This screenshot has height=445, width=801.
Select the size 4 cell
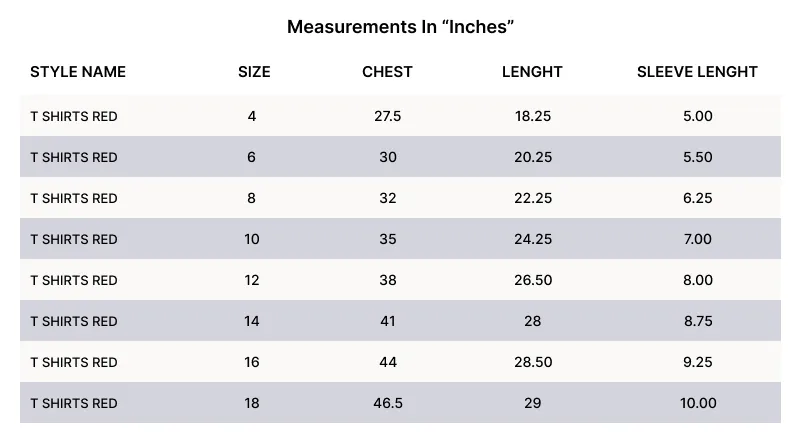[252, 116]
